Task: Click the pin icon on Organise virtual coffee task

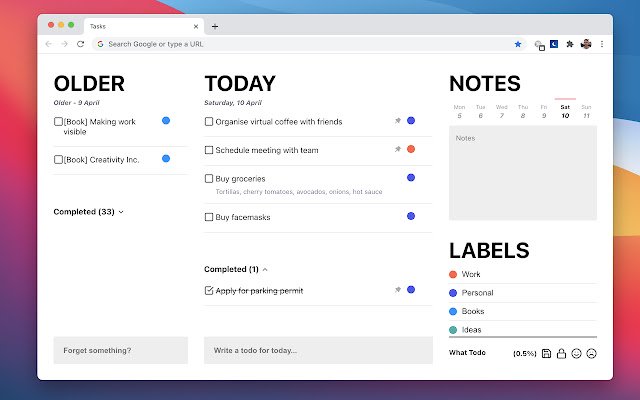Action: click(398, 120)
